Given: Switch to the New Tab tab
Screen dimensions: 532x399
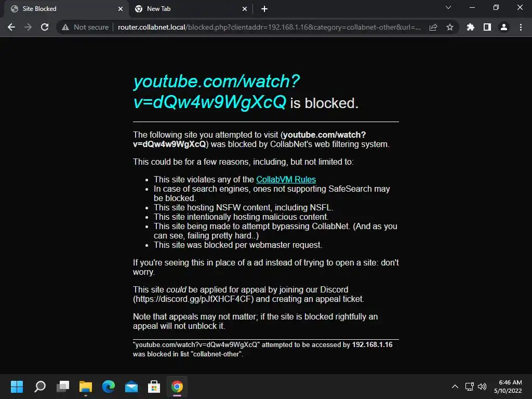Looking at the screenshot, I should [x=190, y=9].
